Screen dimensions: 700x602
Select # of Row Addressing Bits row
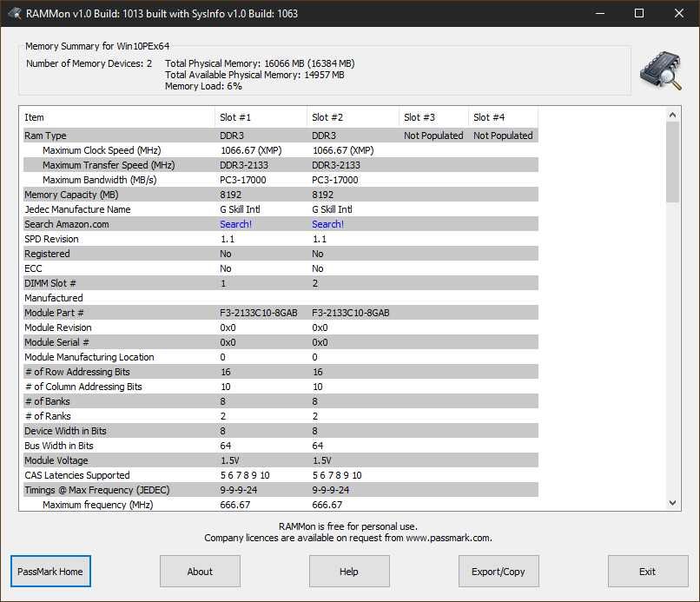281,372
